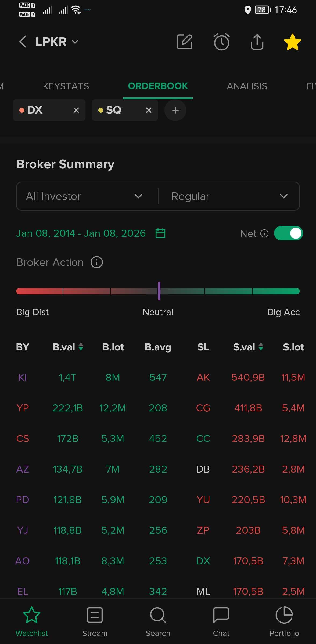The width and height of the screenshot is (316, 644).
Task: Add a broker with plus button
Action: coord(175,110)
